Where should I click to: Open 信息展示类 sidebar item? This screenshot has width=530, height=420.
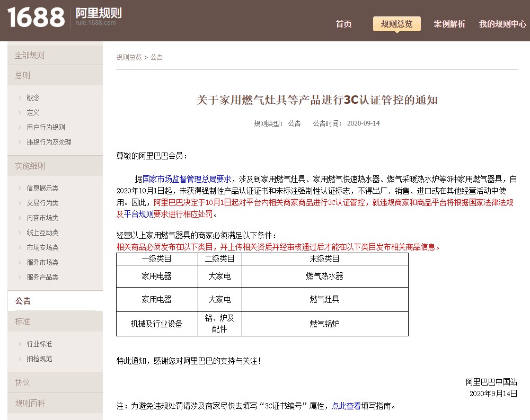coord(42,188)
